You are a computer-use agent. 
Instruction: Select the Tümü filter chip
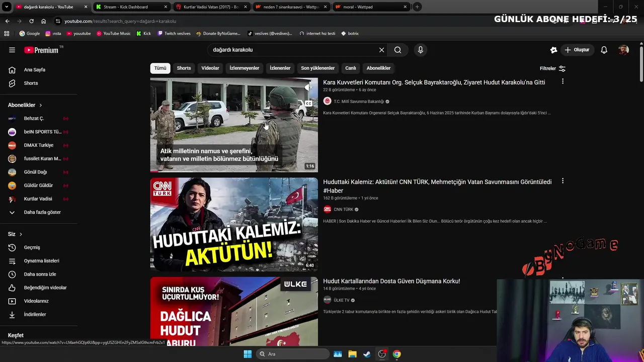tap(160, 68)
